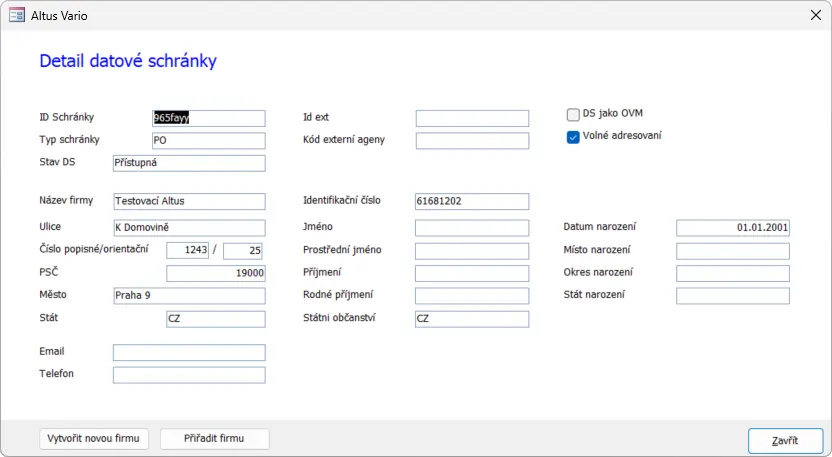The height and width of the screenshot is (457, 832).
Task: Click the Ulice text field
Action: [x=189, y=228]
